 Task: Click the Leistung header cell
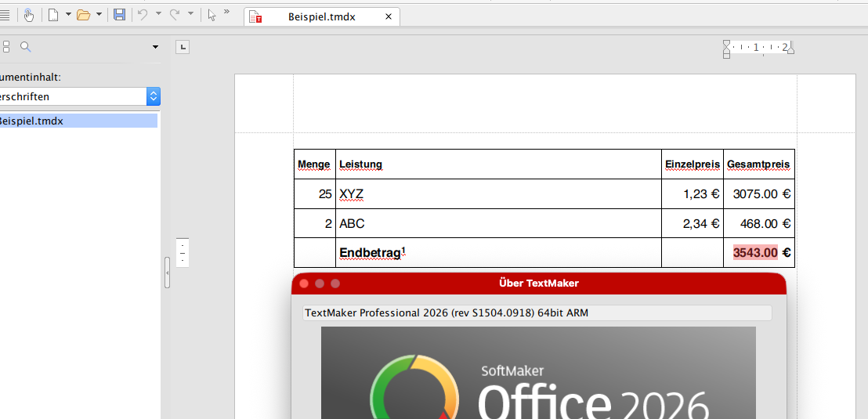tap(498, 164)
